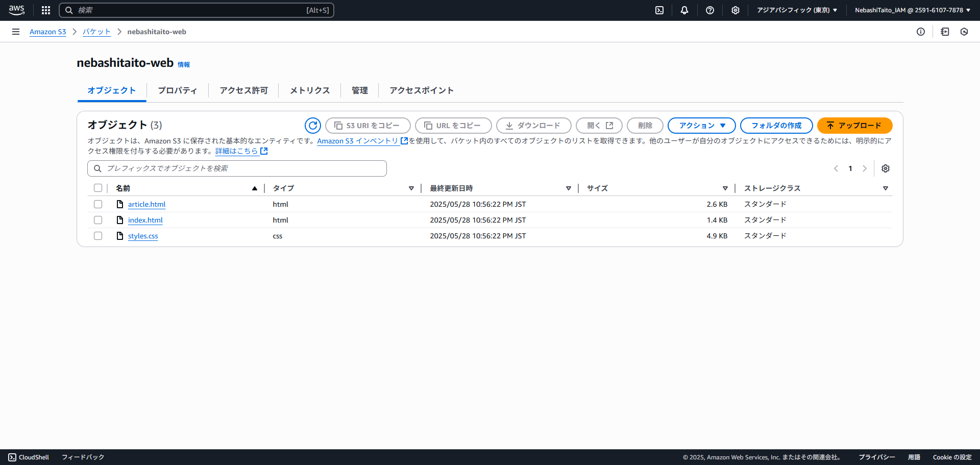Open CloudShell from the top bar icon
This screenshot has width=980, height=465.
tap(659, 10)
